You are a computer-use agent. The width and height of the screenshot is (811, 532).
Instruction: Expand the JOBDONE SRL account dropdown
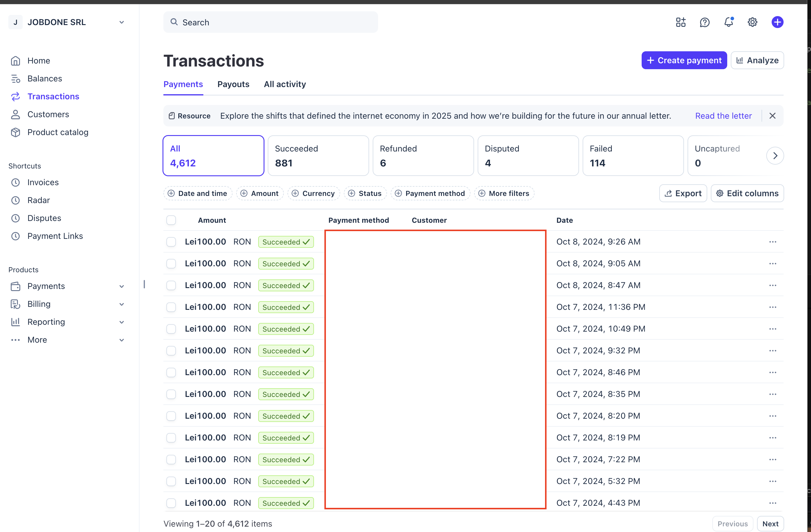(x=121, y=22)
